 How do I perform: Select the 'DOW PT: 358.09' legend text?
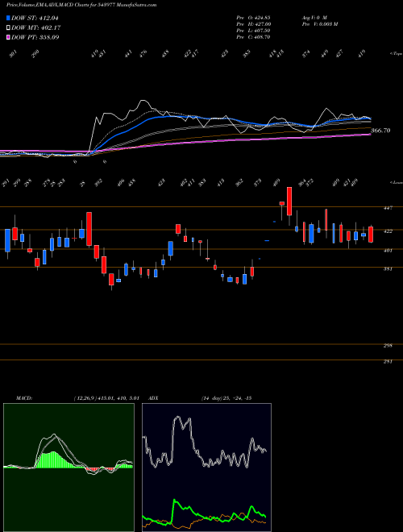click(35, 37)
